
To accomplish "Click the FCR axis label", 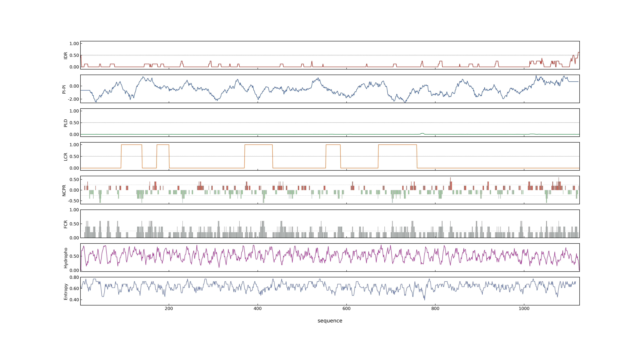I will (66, 224).
